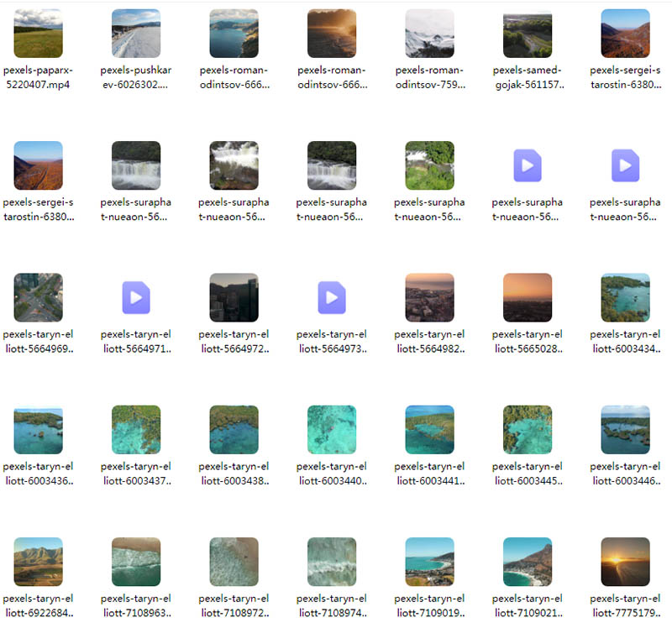
Task: Select the pexels-taryn-elliott-6003441 island thumbnail
Action: (x=429, y=430)
